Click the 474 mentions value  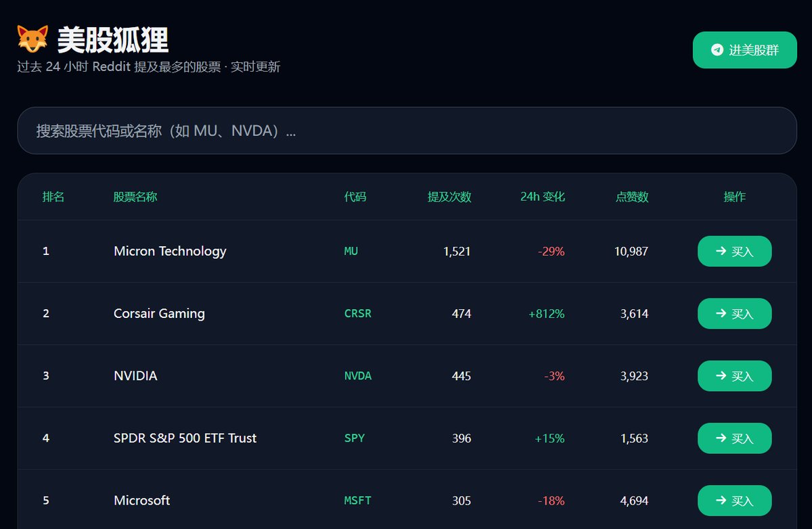[461, 313]
